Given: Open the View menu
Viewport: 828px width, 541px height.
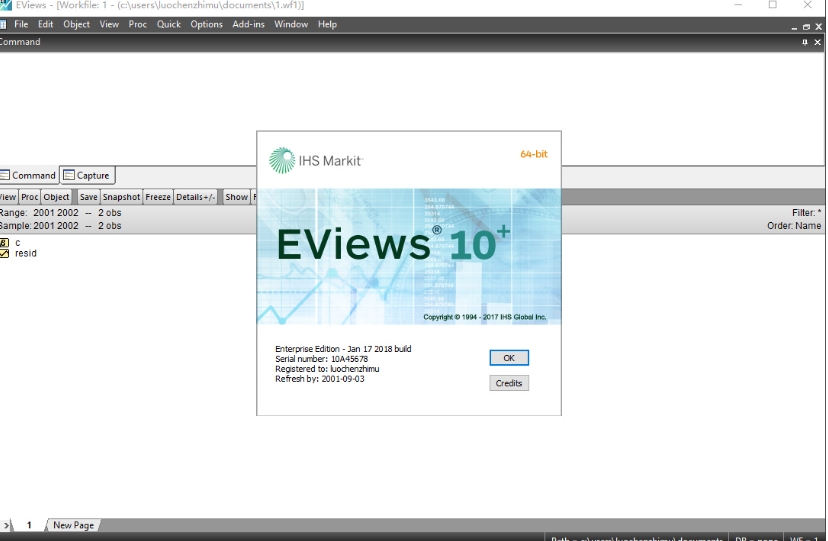Looking at the screenshot, I should point(109,24).
